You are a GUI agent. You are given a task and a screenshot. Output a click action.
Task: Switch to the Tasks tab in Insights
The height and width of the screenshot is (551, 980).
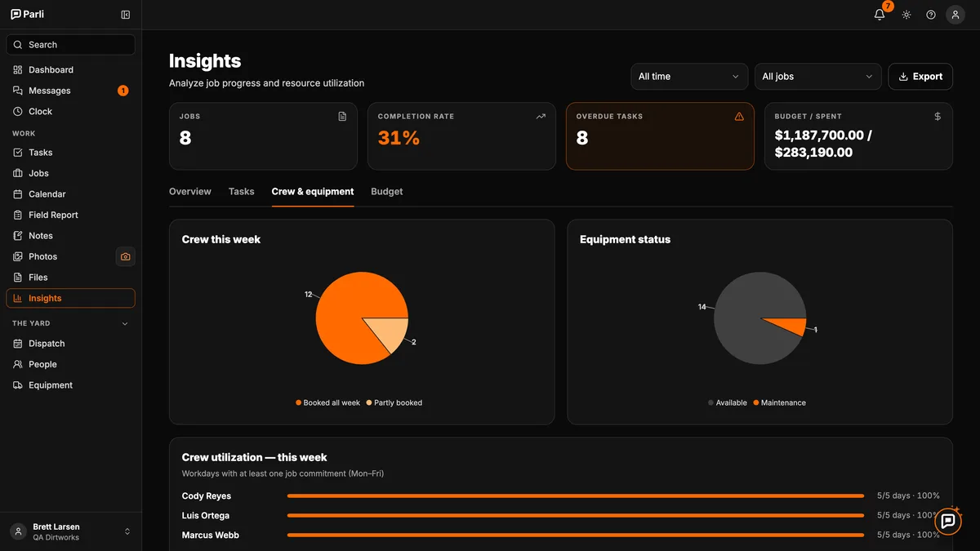click(x=242, y=192)
